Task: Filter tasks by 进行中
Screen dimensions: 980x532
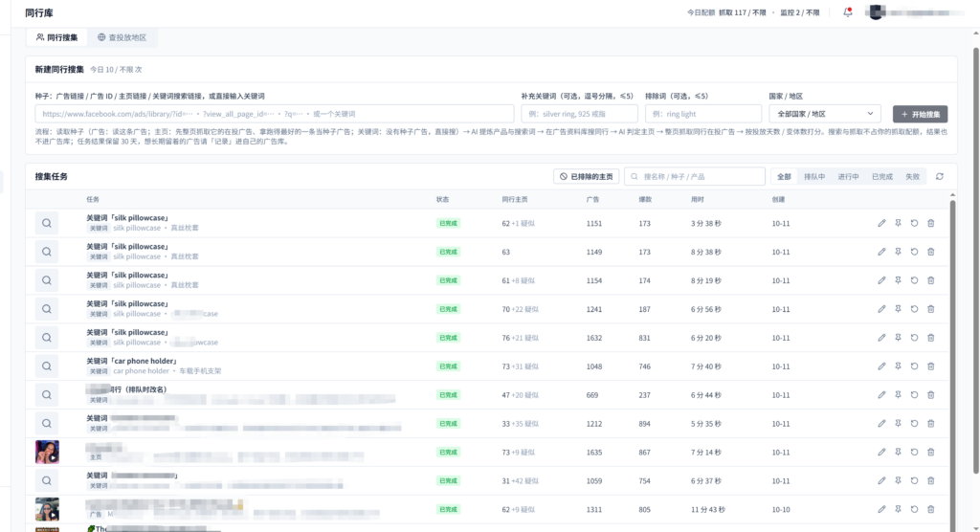Action: click(x=848, y=177)
